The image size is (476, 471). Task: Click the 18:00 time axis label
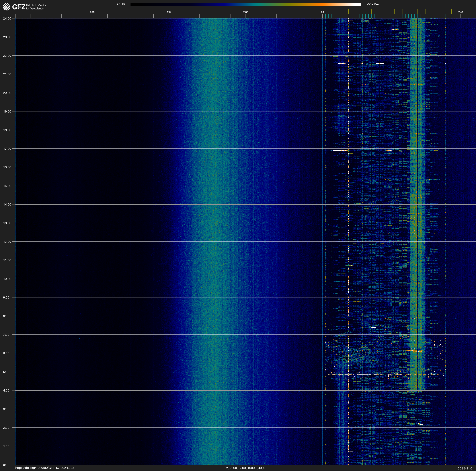(x=7, y=130)
